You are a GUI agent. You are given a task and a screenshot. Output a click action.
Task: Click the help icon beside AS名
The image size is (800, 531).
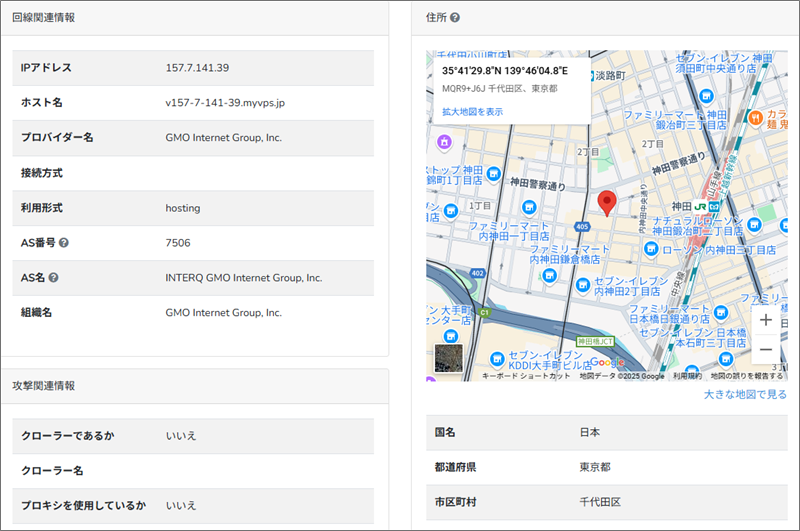point(54,277)
